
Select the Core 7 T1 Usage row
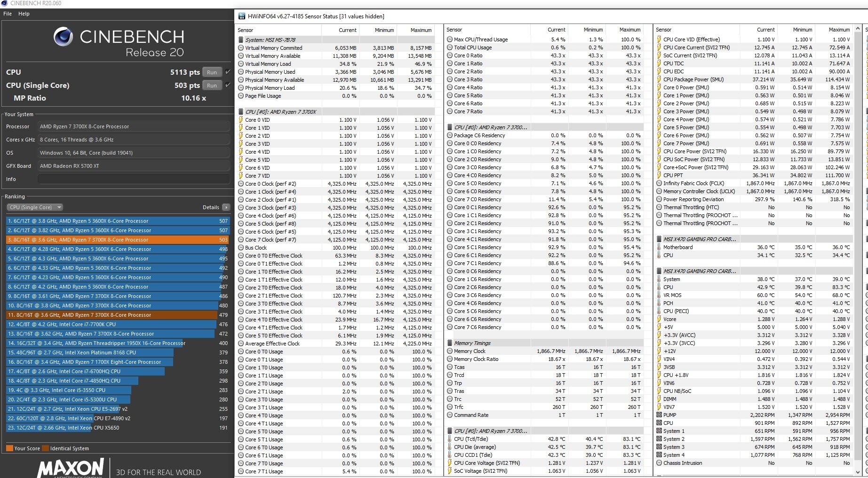tap(335, 471)
